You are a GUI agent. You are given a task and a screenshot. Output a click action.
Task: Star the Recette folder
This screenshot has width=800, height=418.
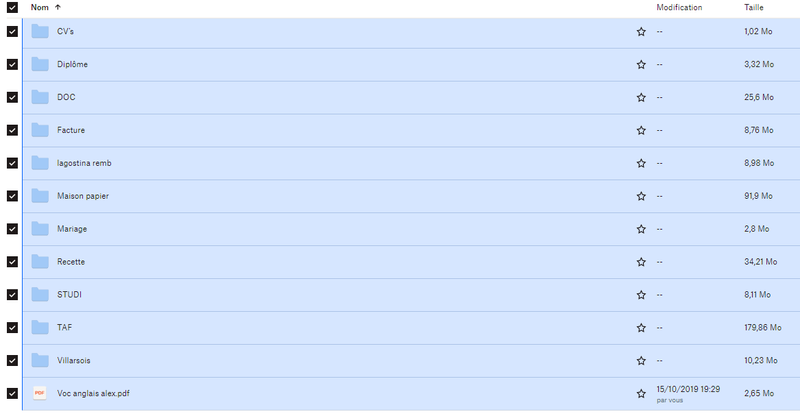[x=641, y=262]
